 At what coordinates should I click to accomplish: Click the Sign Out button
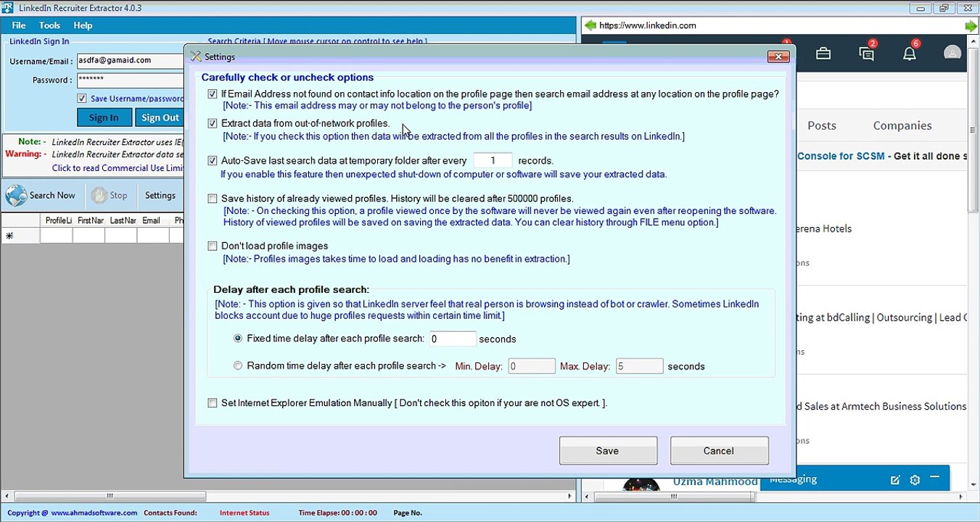(x=160, y=117)
